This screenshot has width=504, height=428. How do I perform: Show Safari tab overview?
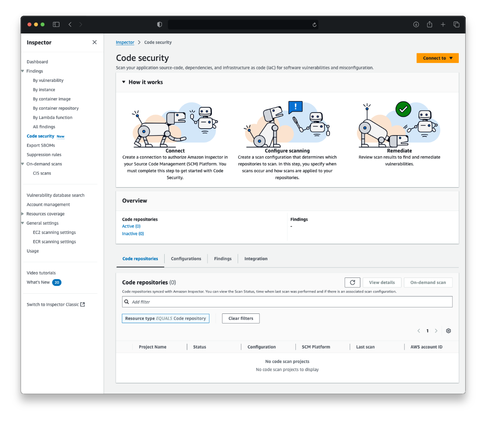point(456,24)
